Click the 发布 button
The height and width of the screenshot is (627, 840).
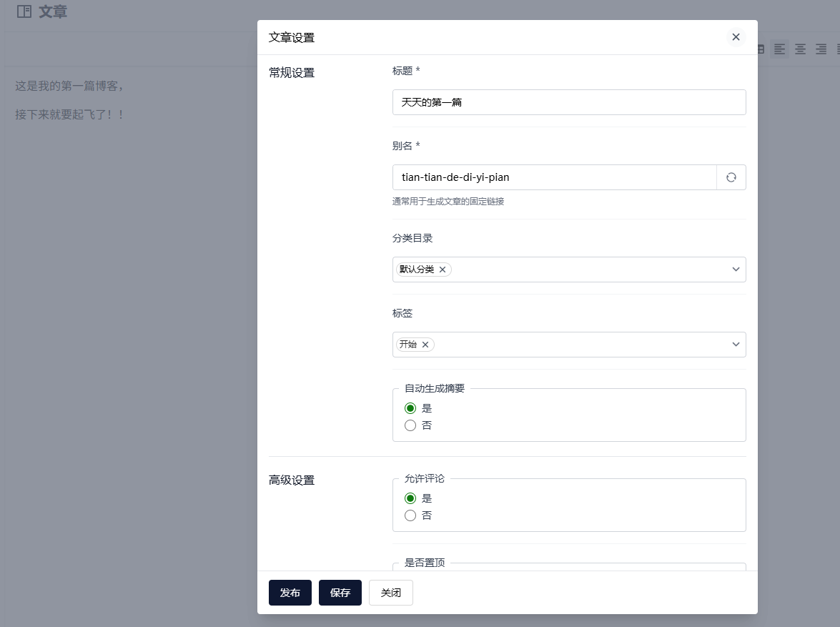click(290, 593)
